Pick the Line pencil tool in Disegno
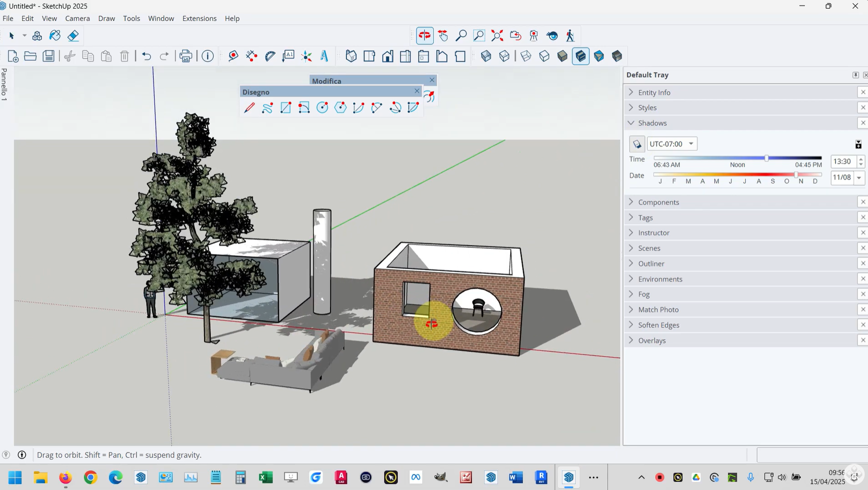This screenshot has width=868, height=490. click(249, 108)
